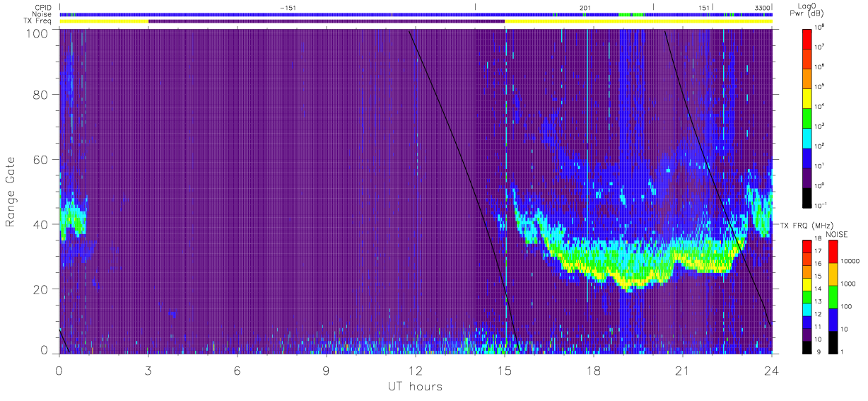Click Pwr colorbar label "10^4"
The width and height of the screenshot is (868, 401).
point(821,105)
